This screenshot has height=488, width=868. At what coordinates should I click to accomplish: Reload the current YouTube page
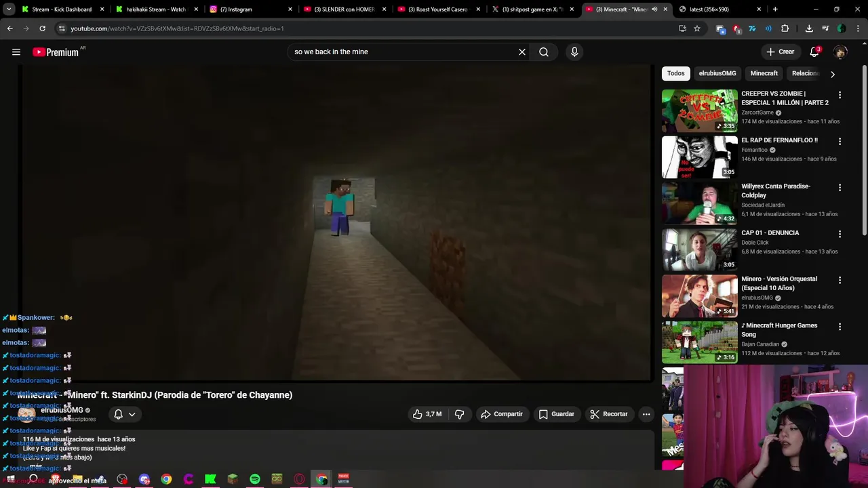click(x=42, y=28)
